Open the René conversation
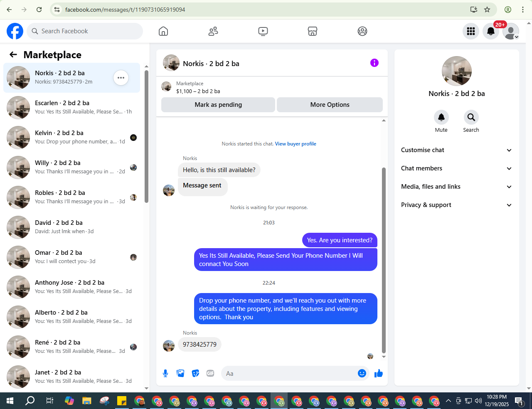Image resolution: width=532 pixels, height=409 pixels. point(71,347)
